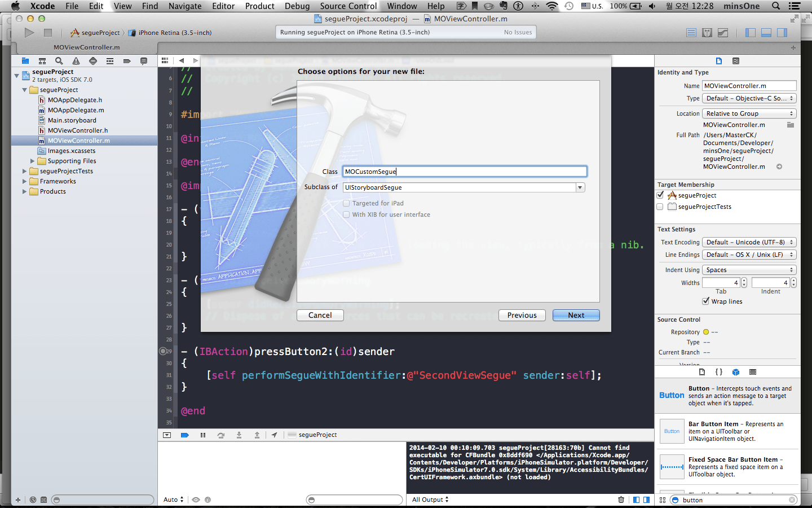This screenshot has height=508, width=812.
Task: Open the Find navigator magnifier icon
Action: tap(59, 61)
